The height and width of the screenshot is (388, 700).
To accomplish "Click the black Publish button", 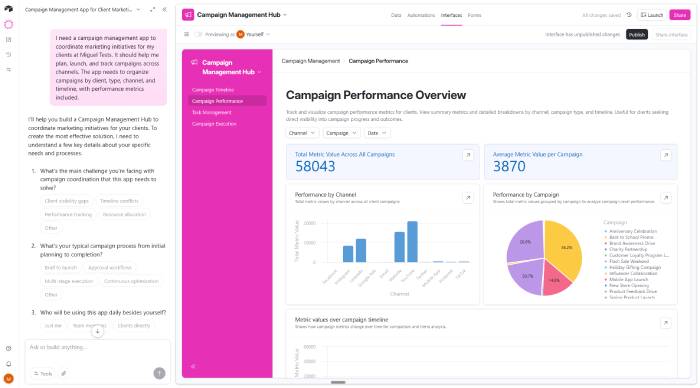I will [637, 35].
